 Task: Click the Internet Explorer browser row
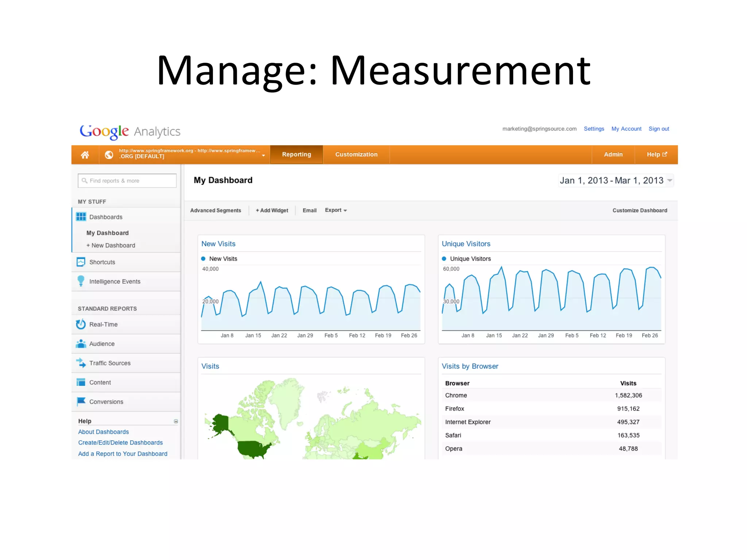tap(551, 422)
